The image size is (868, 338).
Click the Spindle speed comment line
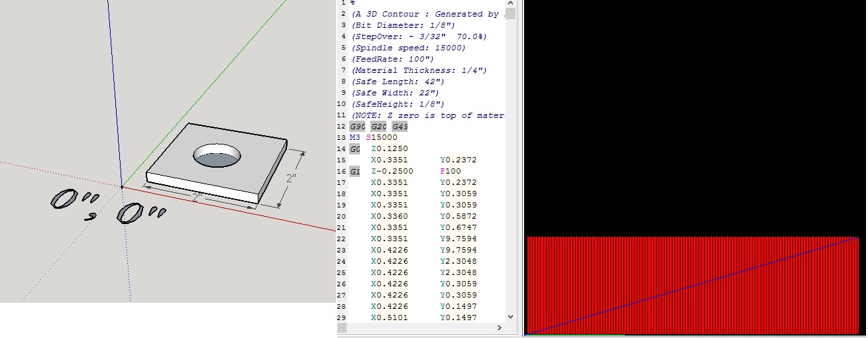[409, 48]
